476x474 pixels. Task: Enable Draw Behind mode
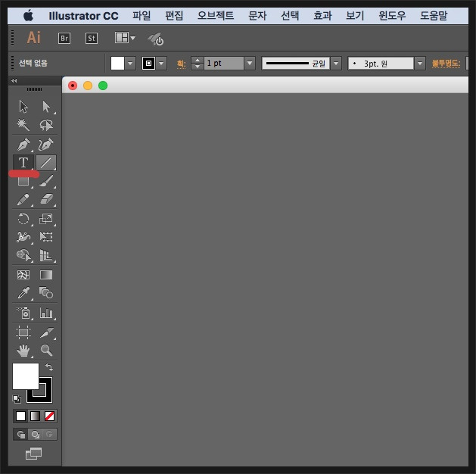(36, 435)
